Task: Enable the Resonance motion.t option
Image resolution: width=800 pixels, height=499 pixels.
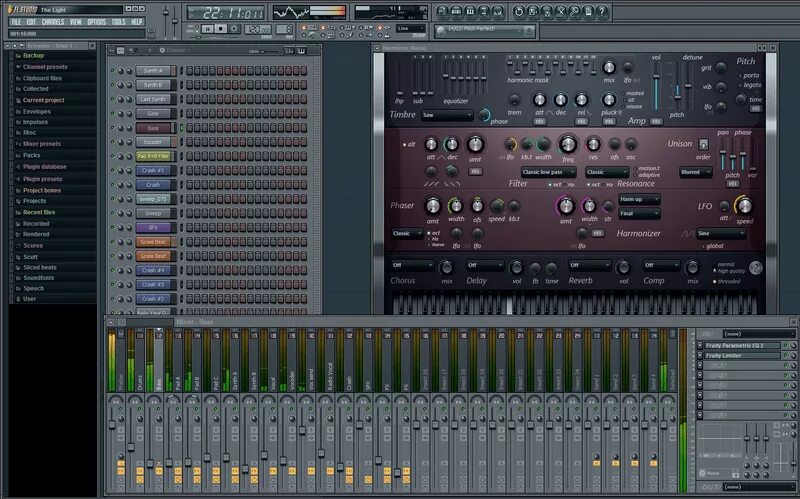Action: 645,168
